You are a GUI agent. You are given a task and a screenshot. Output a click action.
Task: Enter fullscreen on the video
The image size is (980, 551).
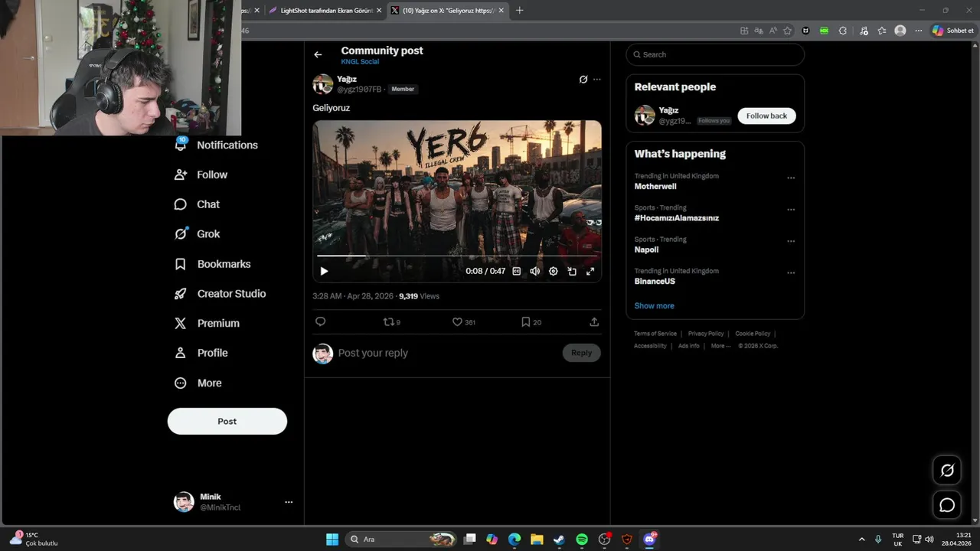pyautogui.click(x=590, y=271)
